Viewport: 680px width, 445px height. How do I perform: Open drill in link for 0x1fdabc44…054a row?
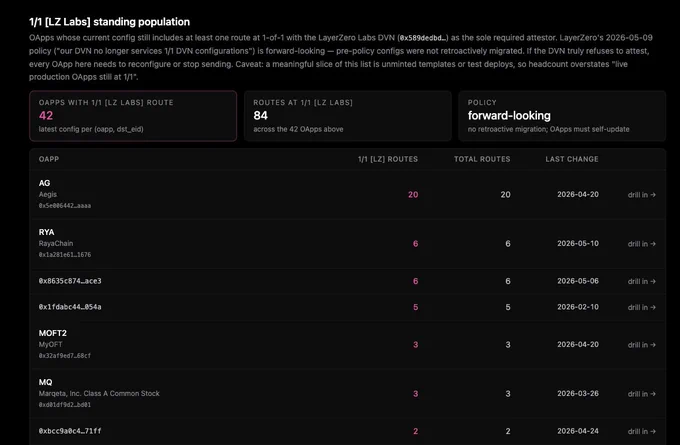click(641, 307)
